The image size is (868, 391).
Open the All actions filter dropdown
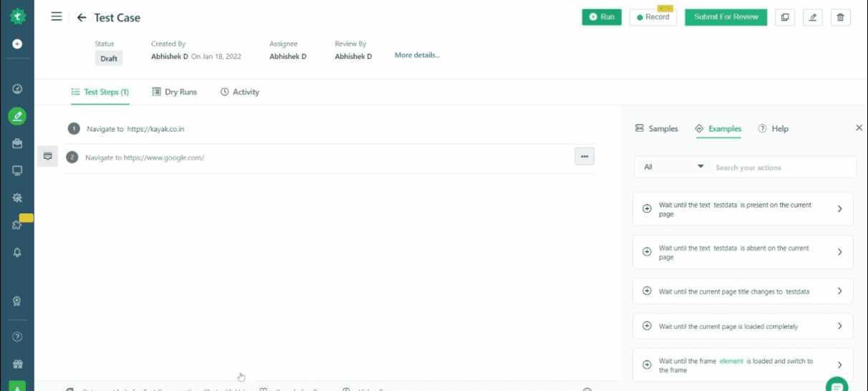coord(673,167)
